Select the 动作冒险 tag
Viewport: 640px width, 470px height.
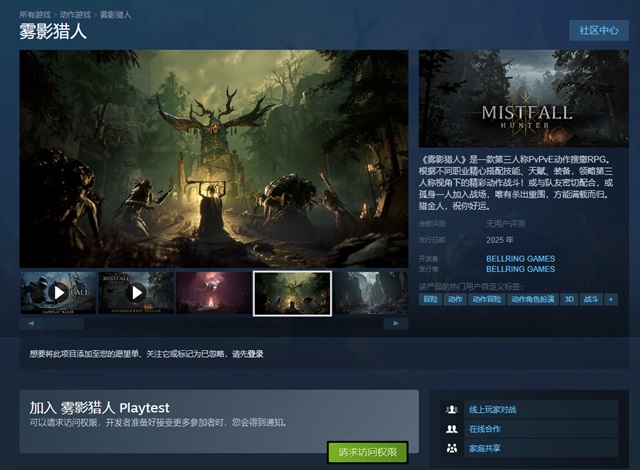[x=487, y=299]
